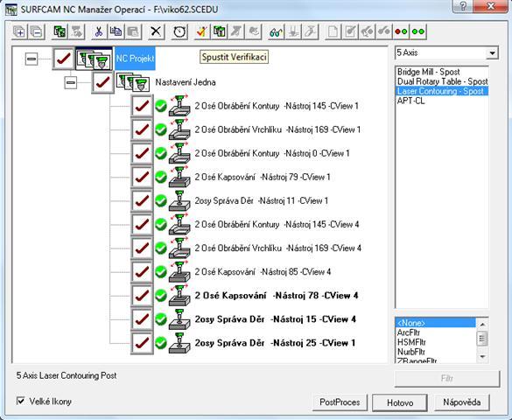Select 2osy Správa Děr Nástroj 11 row
512x420 pixels.
pos(261,200)
